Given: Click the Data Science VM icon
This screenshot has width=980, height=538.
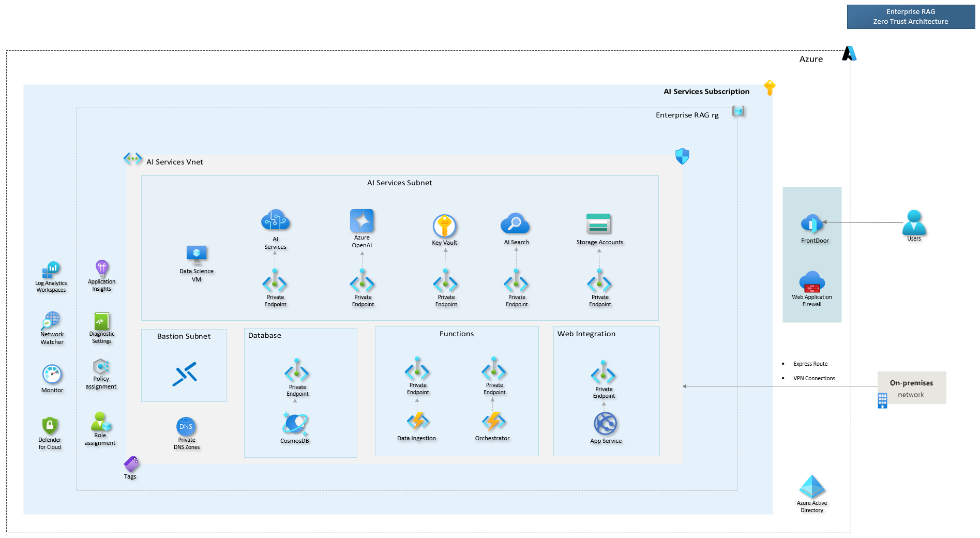Looking at the screenshot, I should click(197, 255).
